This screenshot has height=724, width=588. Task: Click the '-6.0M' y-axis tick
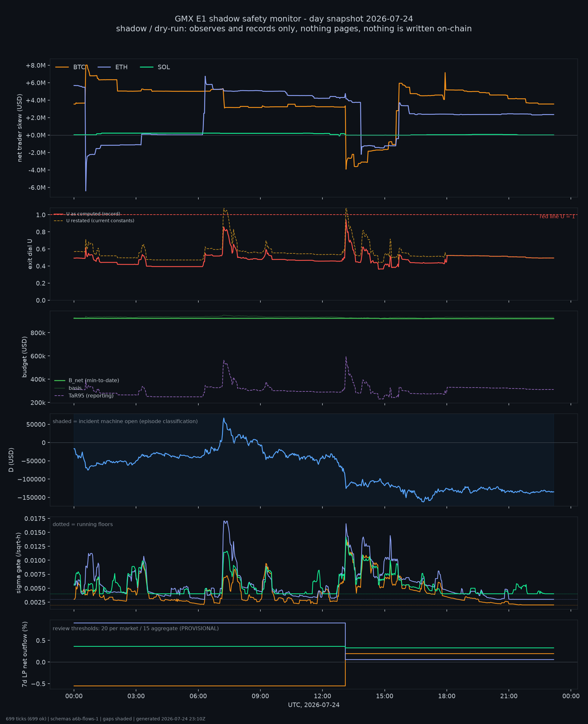(x=37, y=188)
